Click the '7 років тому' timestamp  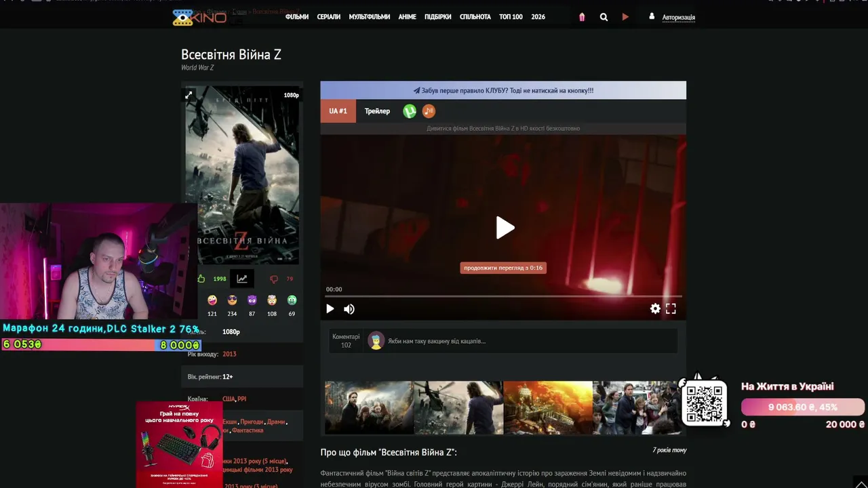(669, 450)
